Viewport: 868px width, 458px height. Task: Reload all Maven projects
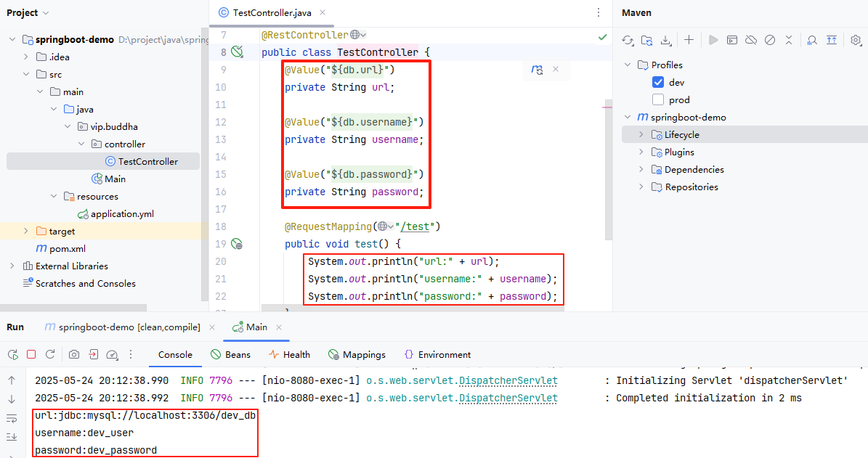coord(628,40)
